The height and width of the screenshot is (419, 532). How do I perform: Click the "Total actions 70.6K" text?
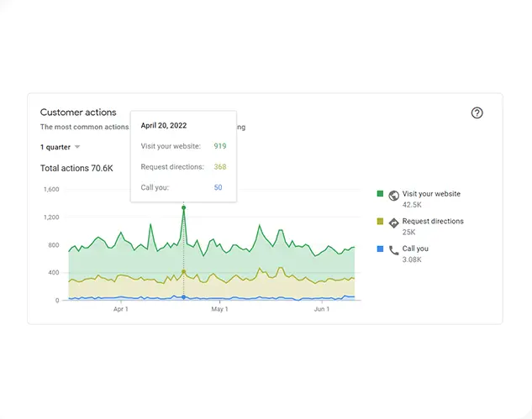coord(76,168)
